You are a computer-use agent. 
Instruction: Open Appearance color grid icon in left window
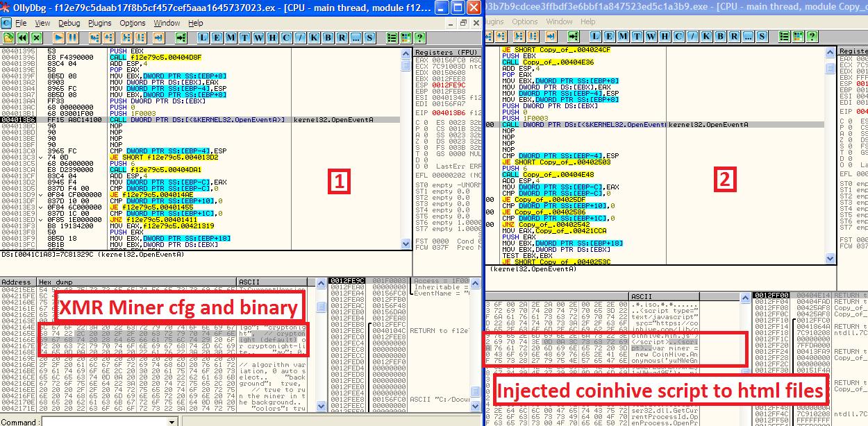pyautogui.click(x=405, y=37)
